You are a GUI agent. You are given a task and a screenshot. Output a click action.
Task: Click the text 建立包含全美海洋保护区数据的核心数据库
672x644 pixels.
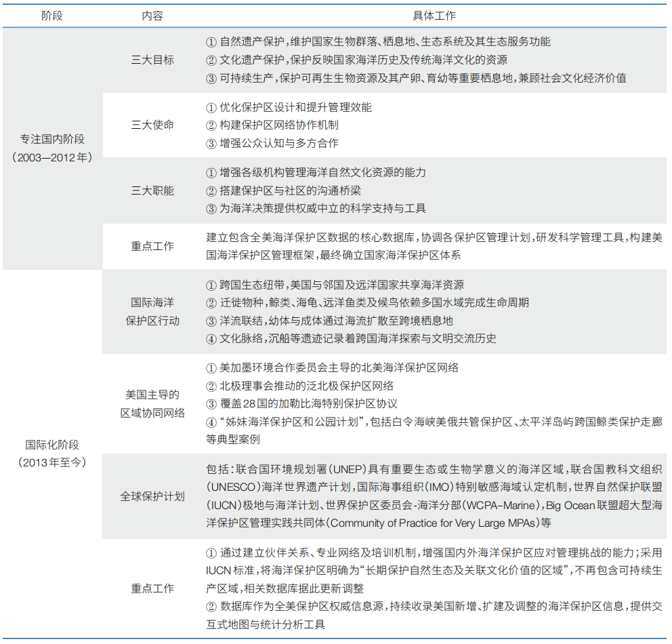point(310,237)
